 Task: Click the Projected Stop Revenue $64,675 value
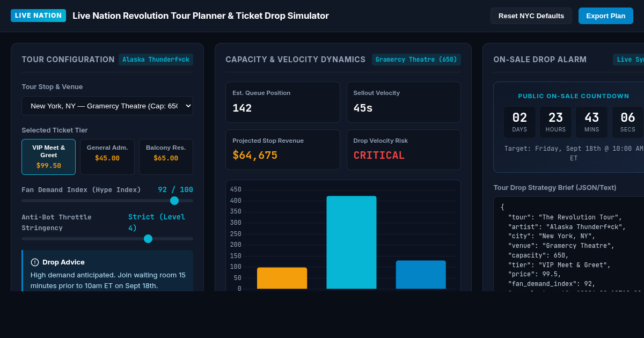point(255,155)
